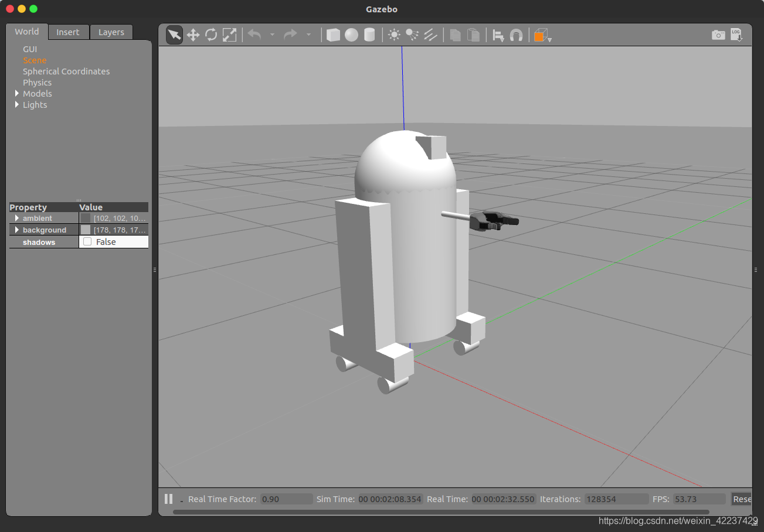Click the background color swatch
764x532 pixels.
pyautogui.click(x=86, y=230)
